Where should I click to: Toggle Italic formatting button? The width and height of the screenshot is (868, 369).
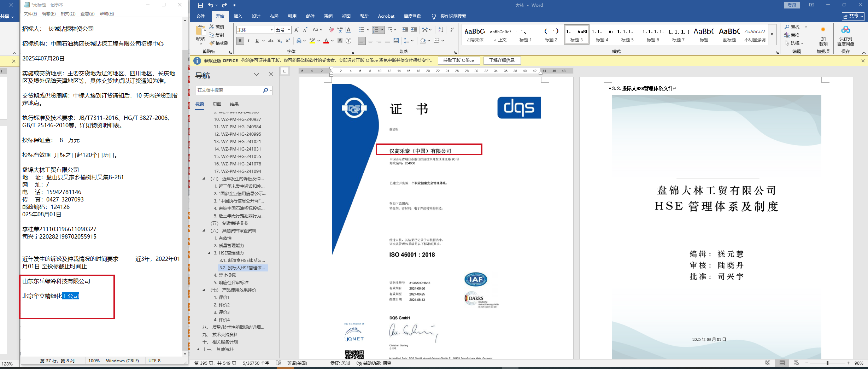[248, 41]
